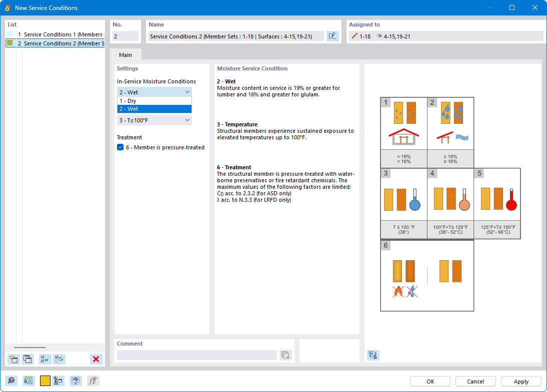547x392 pixels.
Task: Click illustration tile 6 treatment
Action: point(427,275)
